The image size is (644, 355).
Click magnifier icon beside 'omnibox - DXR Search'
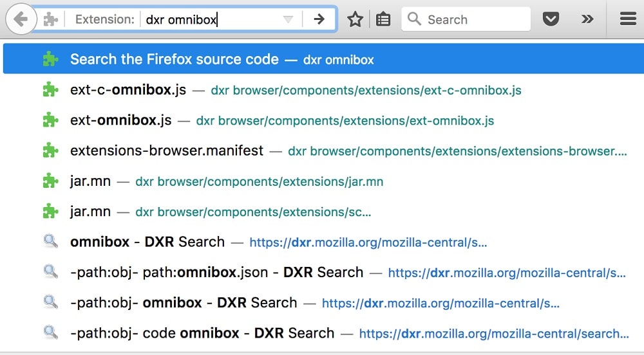(x=50, y=241)
